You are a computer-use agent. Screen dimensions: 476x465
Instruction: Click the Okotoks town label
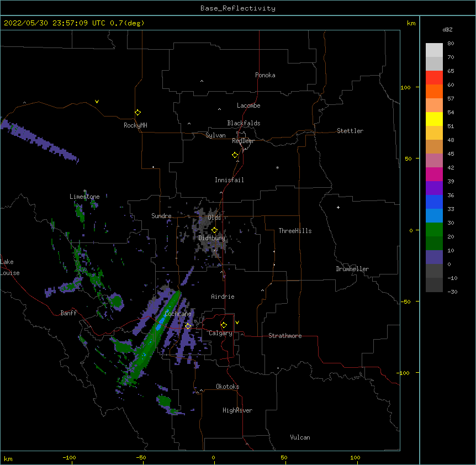pos(228,387)
